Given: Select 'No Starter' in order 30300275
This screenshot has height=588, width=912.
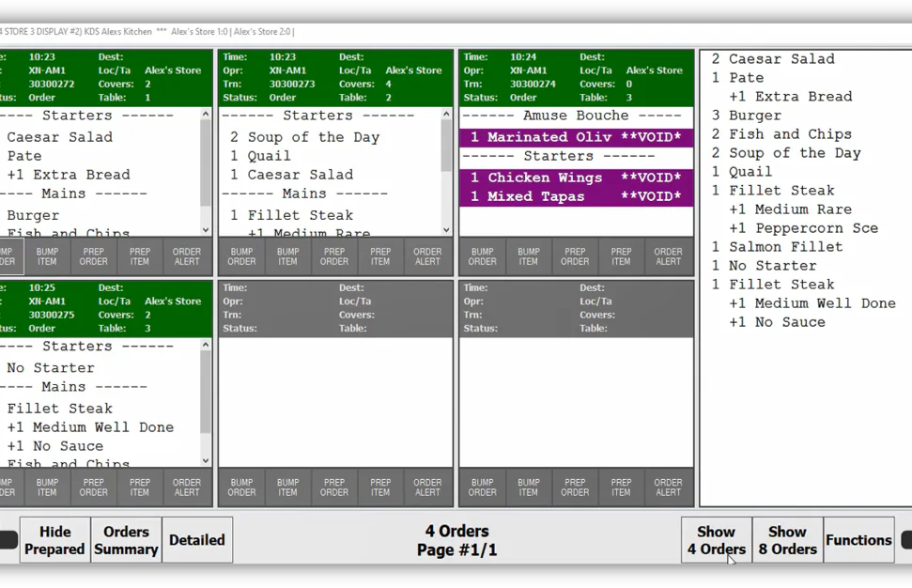Looking at the screenshot, I should point(51,367).
